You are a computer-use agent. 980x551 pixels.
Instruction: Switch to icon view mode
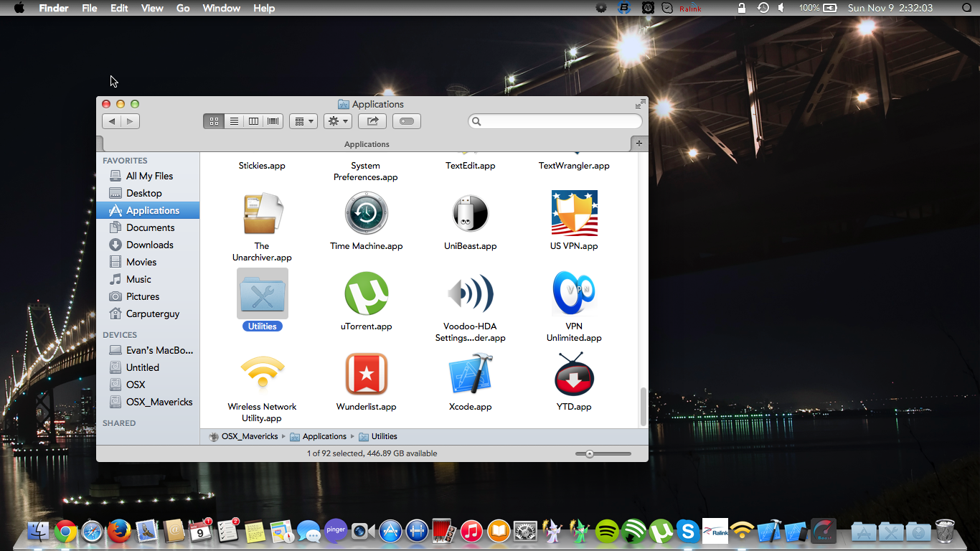point(214,121)
